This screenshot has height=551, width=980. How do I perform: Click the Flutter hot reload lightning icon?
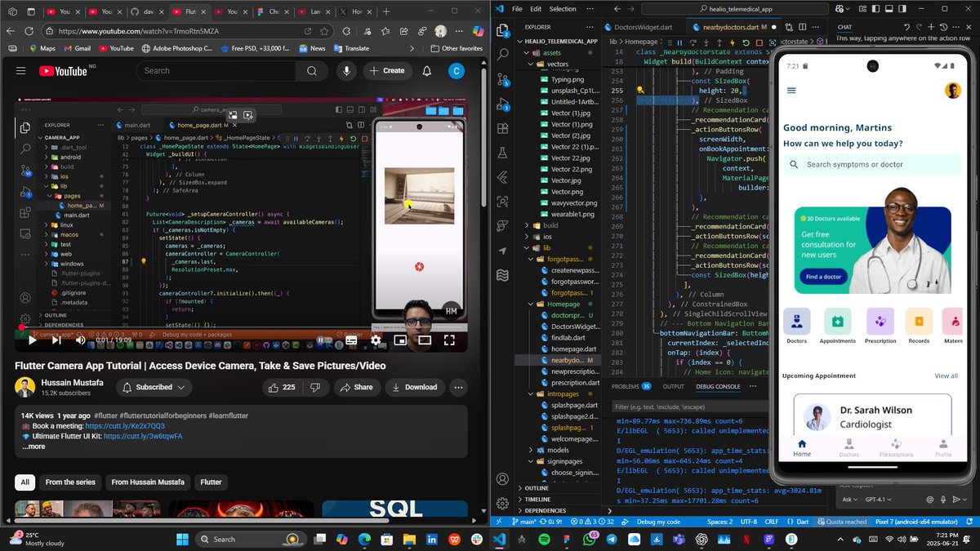coord(733,42)
